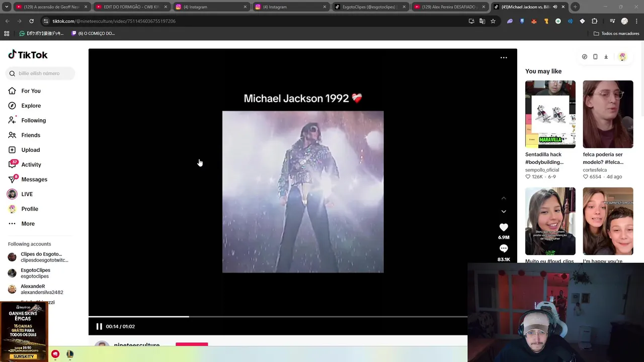This screenshot has height=362, width=644.
Task: Open the I'm happy you're video thumbnail
Action: pos(608,221)
